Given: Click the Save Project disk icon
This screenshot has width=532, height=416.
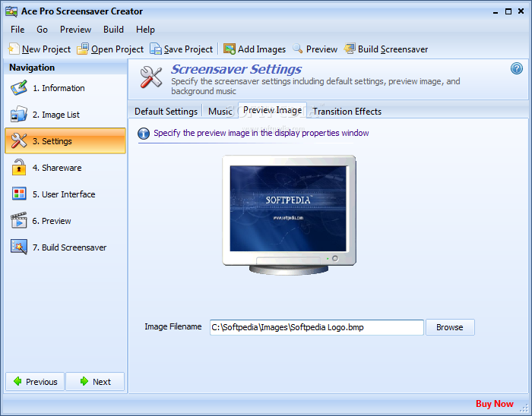Looking at the screenshot, I should pyautogui.click(x=156, y=49).
